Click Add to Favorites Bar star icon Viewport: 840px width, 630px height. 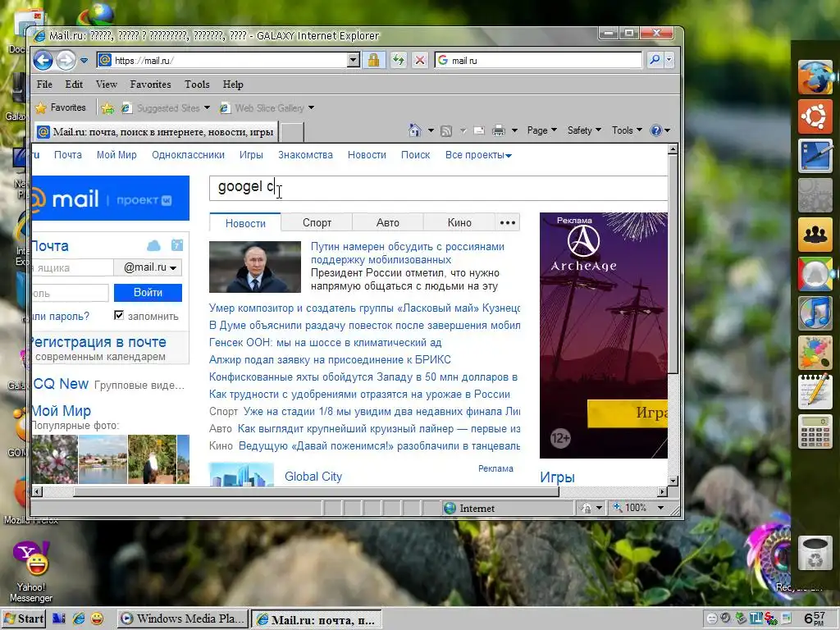click(x=107, y=108)
